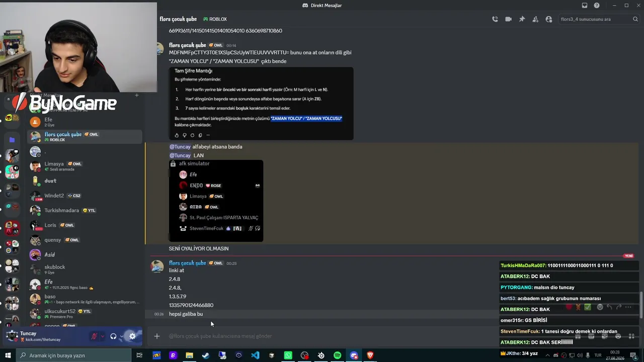
Task: Click the chat scrollbar thumb
Action: [641, 304]
